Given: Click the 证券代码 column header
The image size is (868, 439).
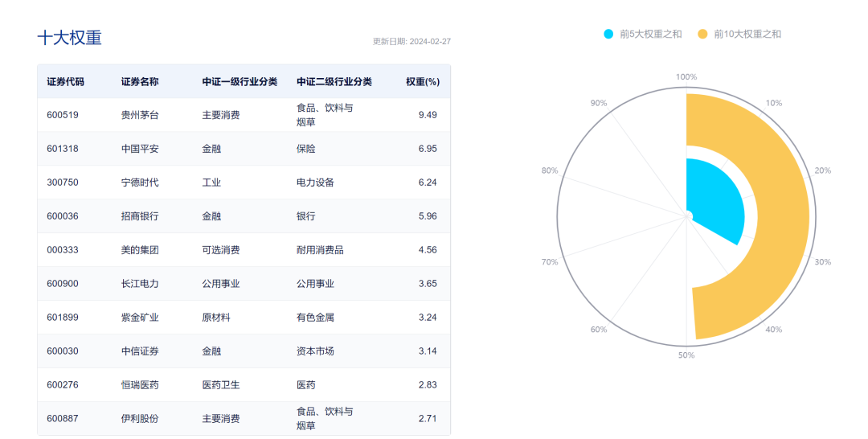Looking at the screenshot, I should point(65,82).
